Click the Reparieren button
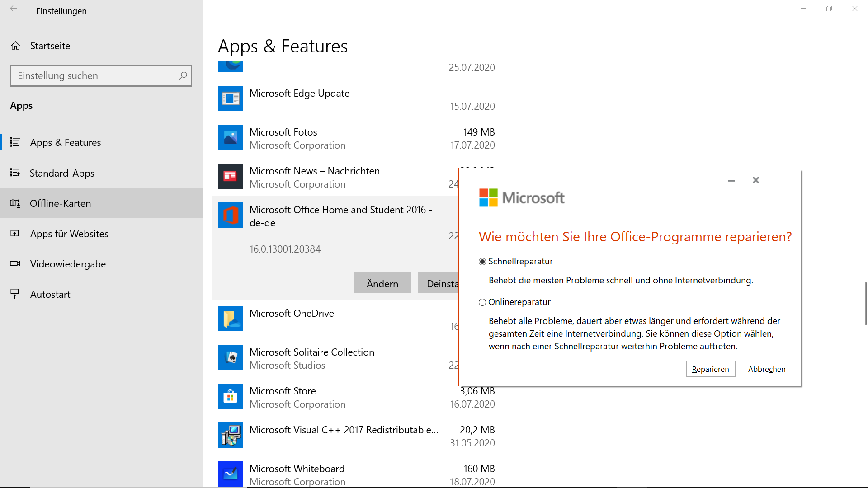 pyautogui.click(x=710, y=369)
